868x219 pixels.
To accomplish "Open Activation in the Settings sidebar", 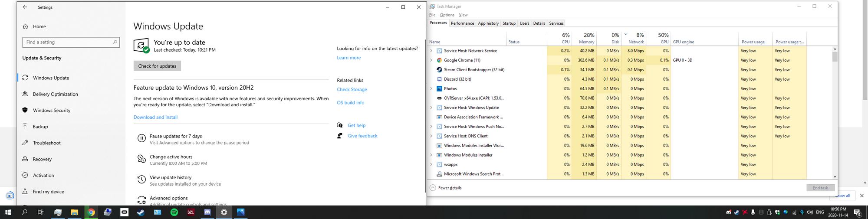I will (43, 176).
